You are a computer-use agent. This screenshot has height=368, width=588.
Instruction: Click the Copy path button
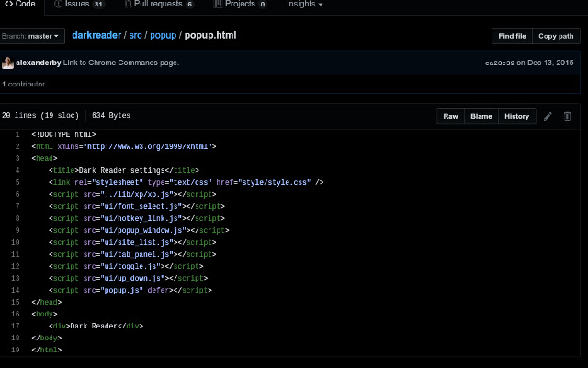point(555,36)
